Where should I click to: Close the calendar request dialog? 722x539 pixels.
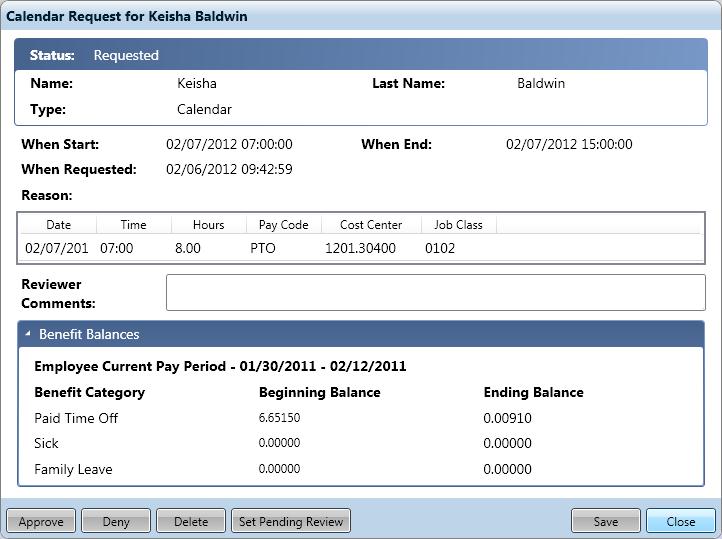(x=680, y=521)
